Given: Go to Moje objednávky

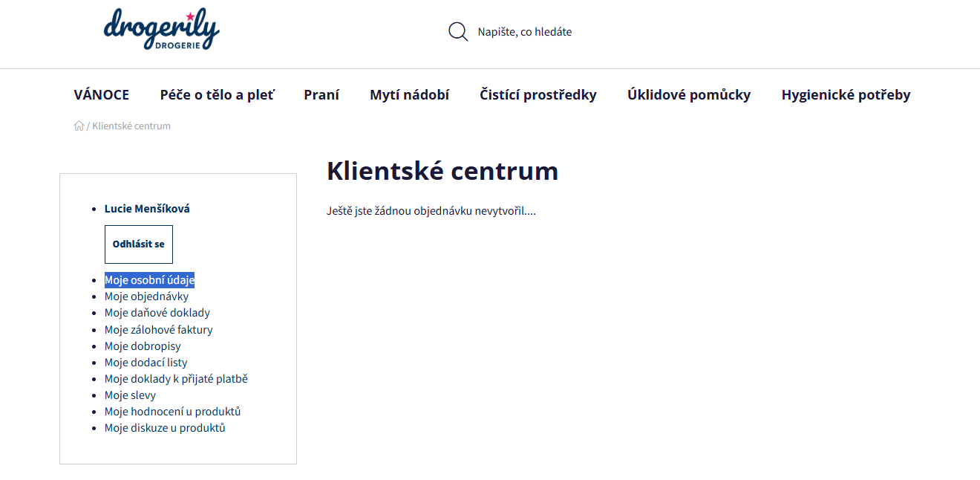Looking at the screenshot, I should (146, 296).
